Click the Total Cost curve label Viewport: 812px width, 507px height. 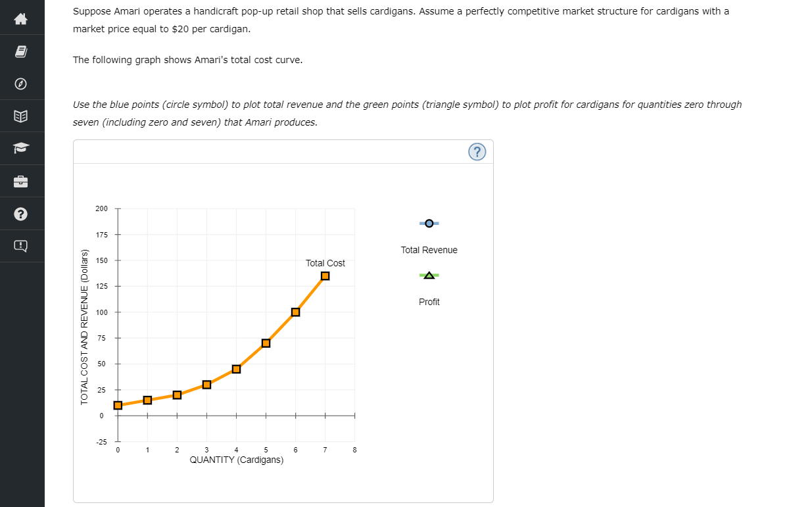[x=325, y=263]
